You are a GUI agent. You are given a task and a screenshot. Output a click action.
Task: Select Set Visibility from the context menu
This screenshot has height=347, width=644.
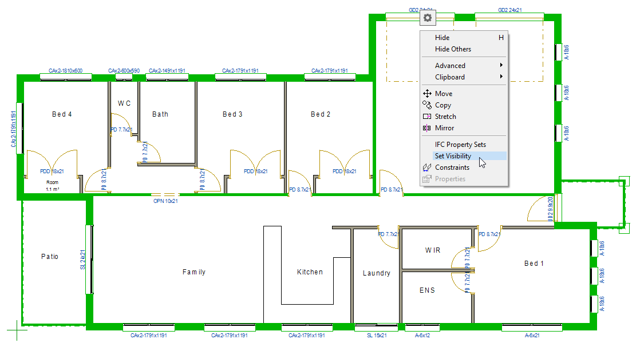pyautogui.click(x=453, y=155)
